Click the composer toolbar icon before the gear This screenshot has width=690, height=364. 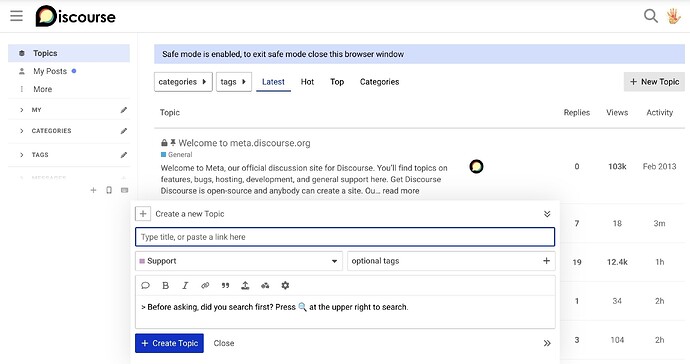coord(265,286)
